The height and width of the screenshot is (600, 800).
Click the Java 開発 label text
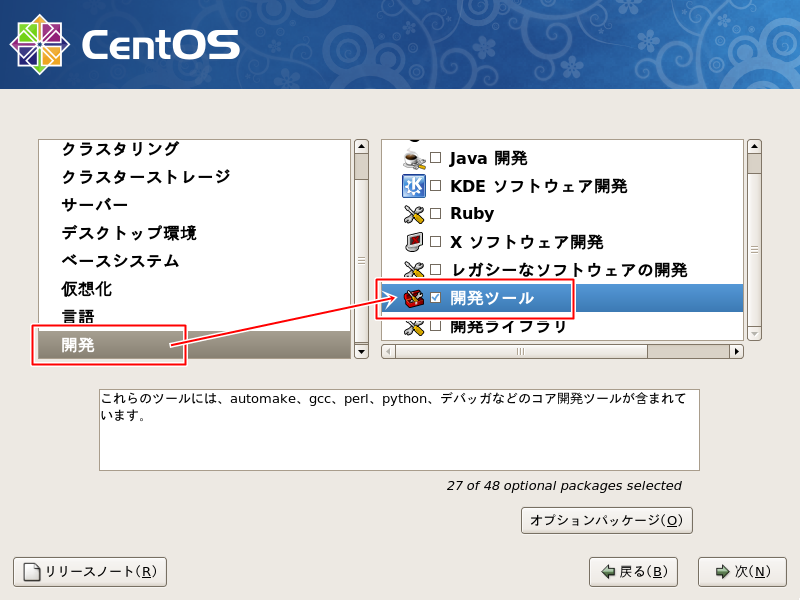coord(488,158)
